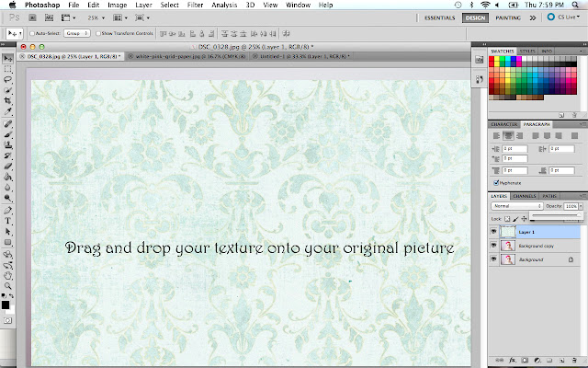This screenshot has height=368, width=588.
Task: Click the Layer 1 opacity slider
Action: pyautogui.click(x=556, y=215)
